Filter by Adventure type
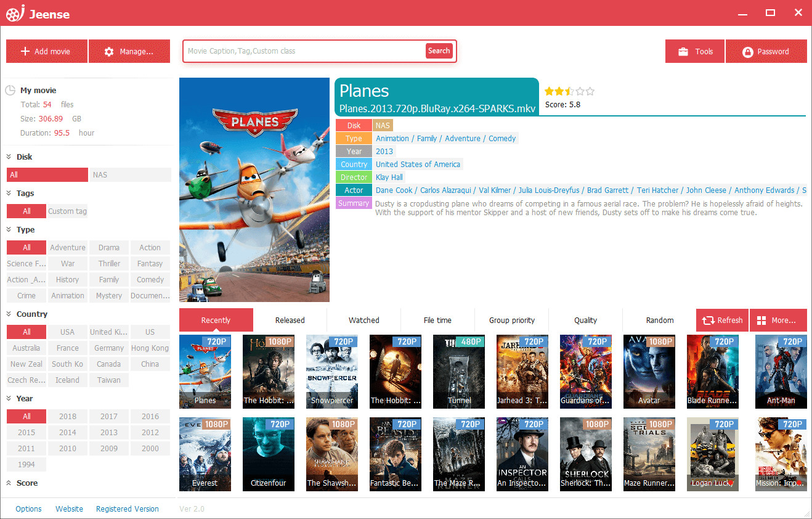 pos(68,248)
